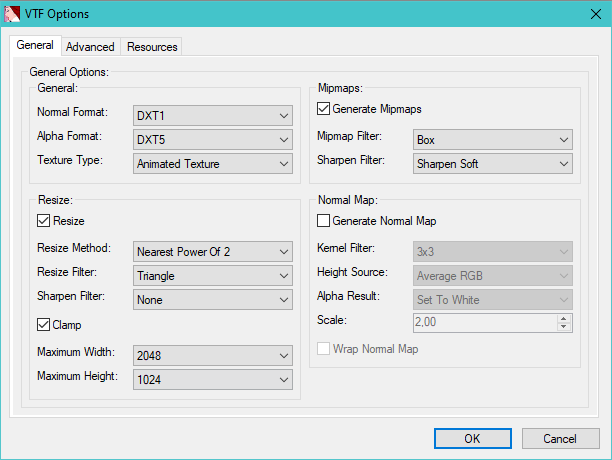
Task: Open the Mipmaps Sharpen Filter dropdown showing Sharpen Soft
Action: (x=493, y=164)
